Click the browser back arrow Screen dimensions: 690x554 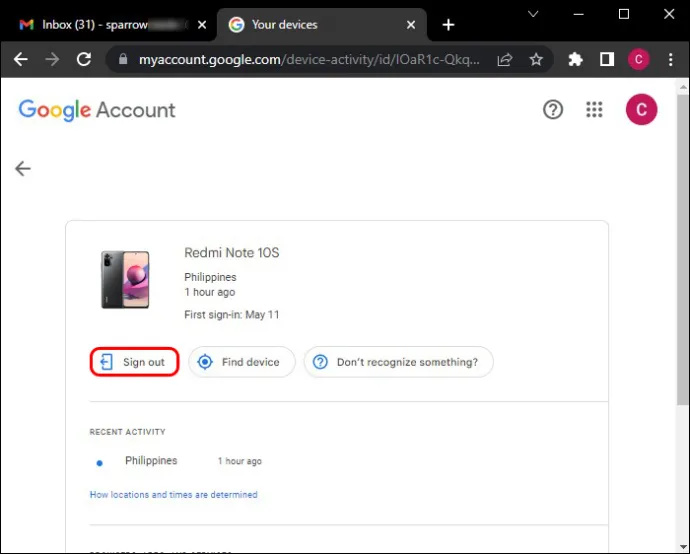pyautogui.click(x=21, y=59)
